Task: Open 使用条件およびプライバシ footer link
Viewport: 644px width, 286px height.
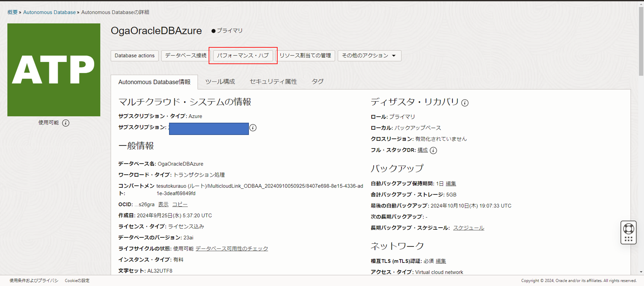Action: [34, 281]
